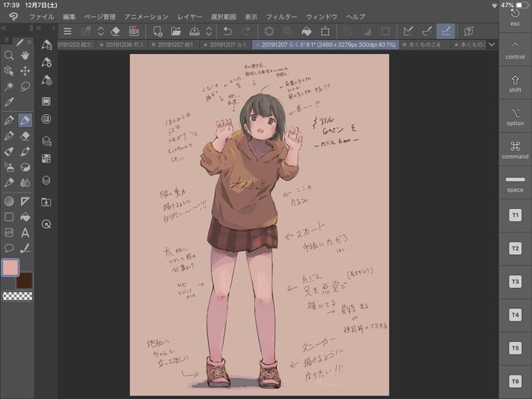The image size is (532, 399).
Task: Open the 編集 menu
Action: [x=69, y=16]
